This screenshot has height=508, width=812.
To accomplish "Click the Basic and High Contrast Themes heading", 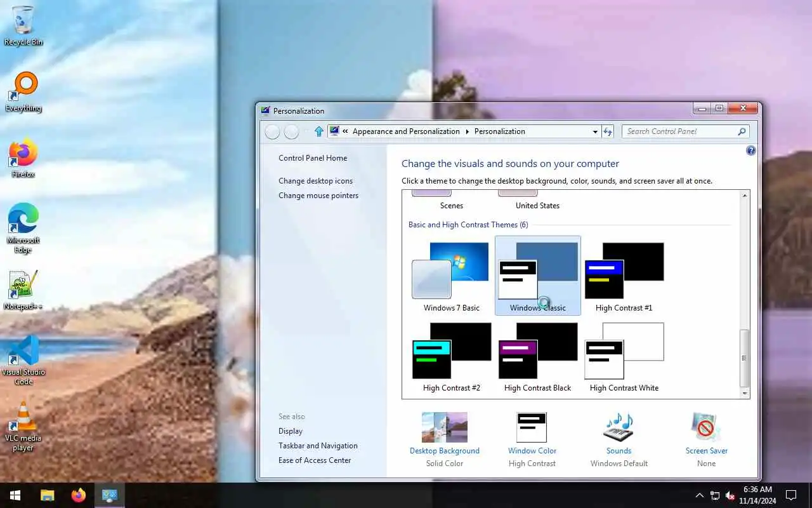I will (x=468, y=225).
